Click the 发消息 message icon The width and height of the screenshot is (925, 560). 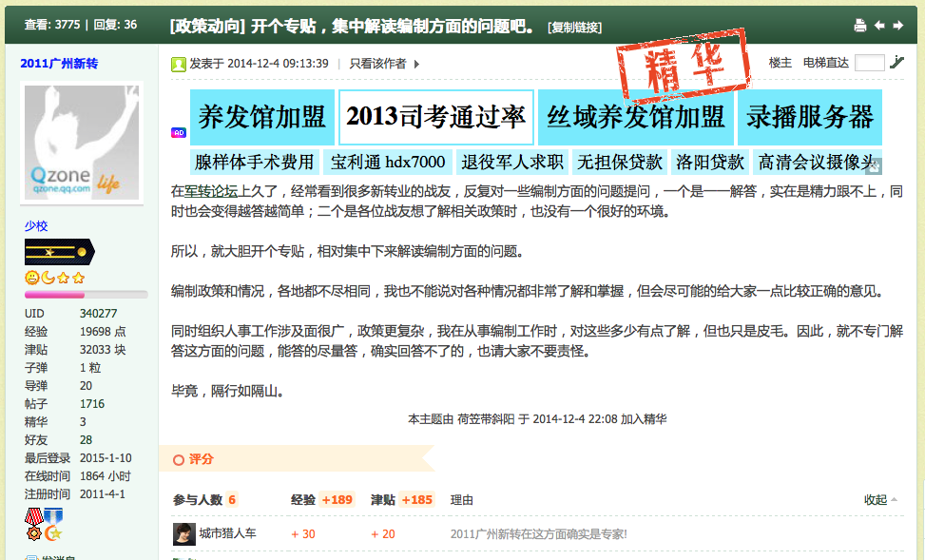pos(30,555)
